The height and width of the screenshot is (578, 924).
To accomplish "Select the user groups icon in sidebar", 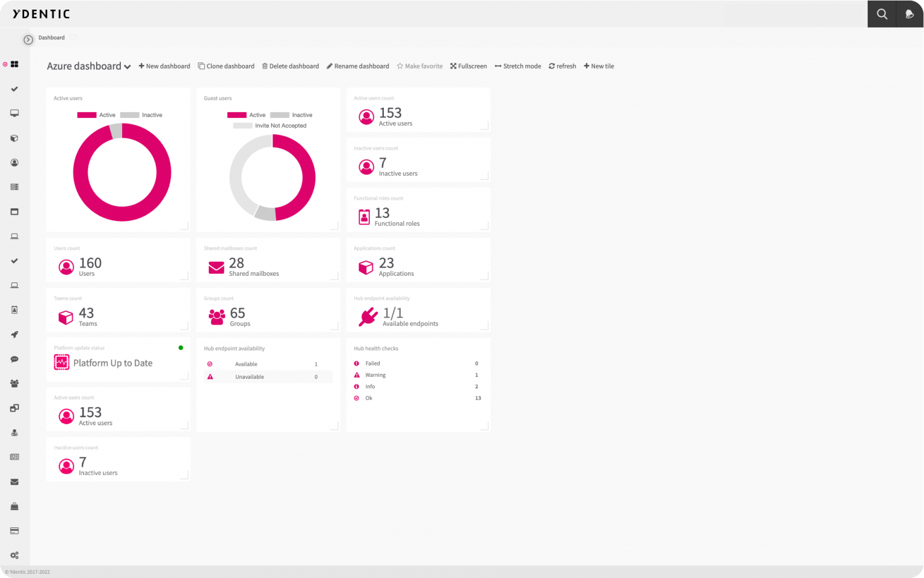I will [x=14, y=384].
